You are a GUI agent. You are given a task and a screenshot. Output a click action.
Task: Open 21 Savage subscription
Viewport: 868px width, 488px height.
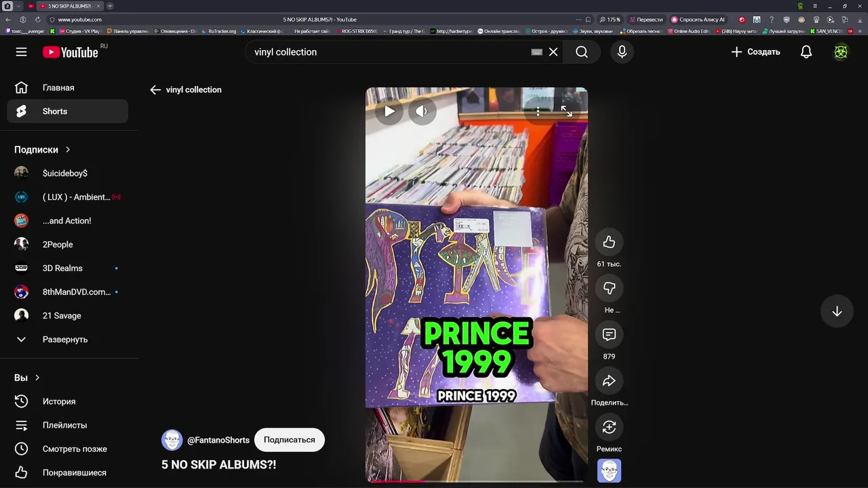67,316
